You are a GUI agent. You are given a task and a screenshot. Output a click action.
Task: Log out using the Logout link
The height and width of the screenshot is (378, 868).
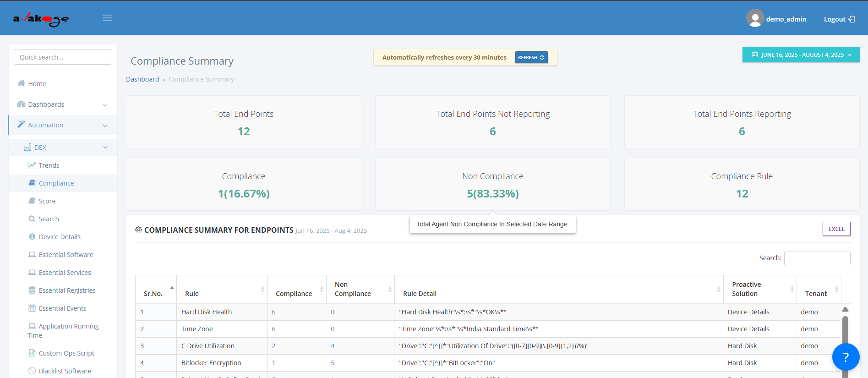pyautogui.click(x=839, y=19)
